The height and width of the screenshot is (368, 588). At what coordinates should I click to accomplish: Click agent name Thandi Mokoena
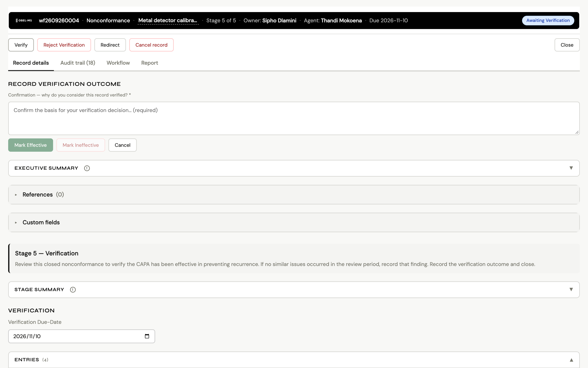click(x=341, y=20)
